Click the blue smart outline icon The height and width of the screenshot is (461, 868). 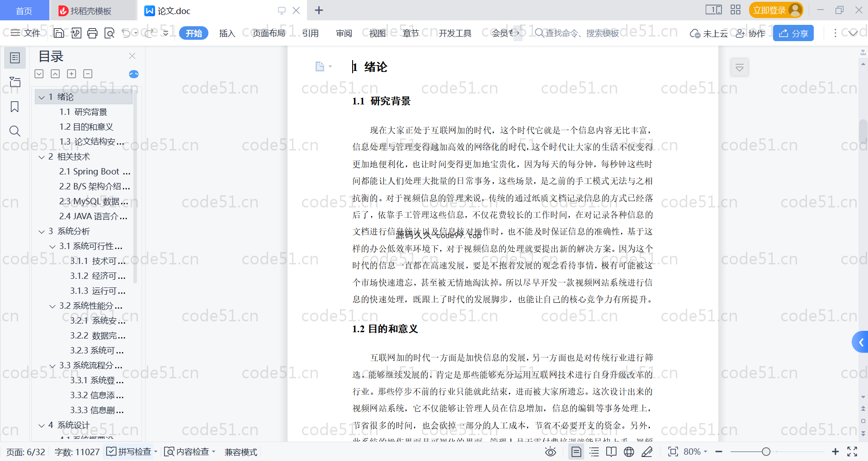[134, 74]
